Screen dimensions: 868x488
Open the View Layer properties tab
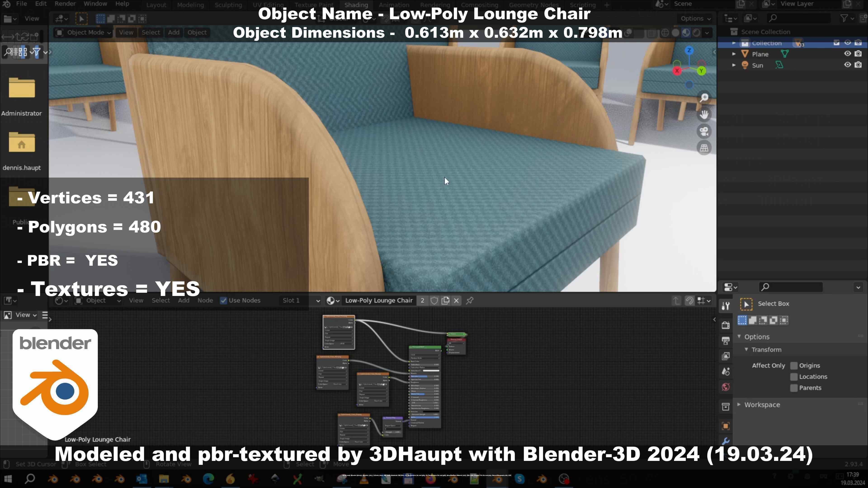click(x=725, y=356)
